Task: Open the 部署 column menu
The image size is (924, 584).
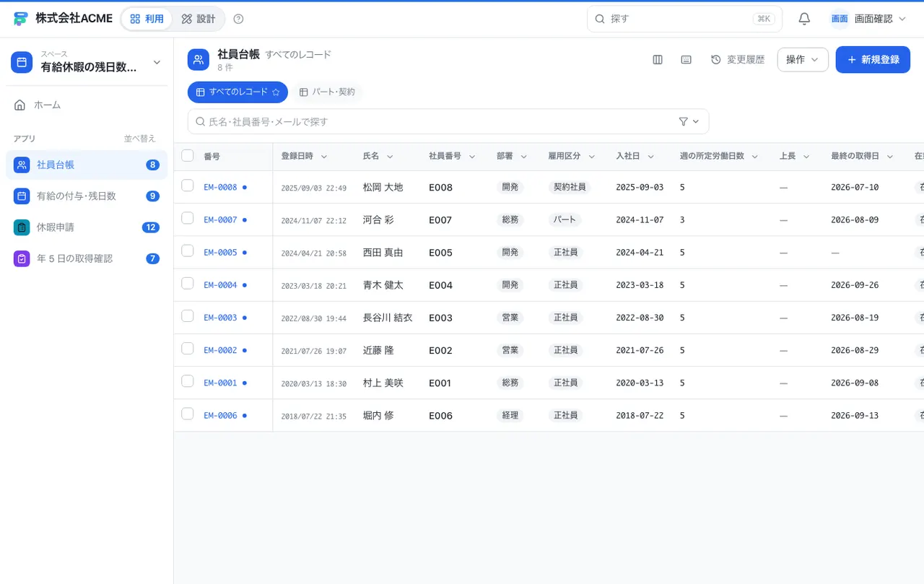Action: click(523, 157)
